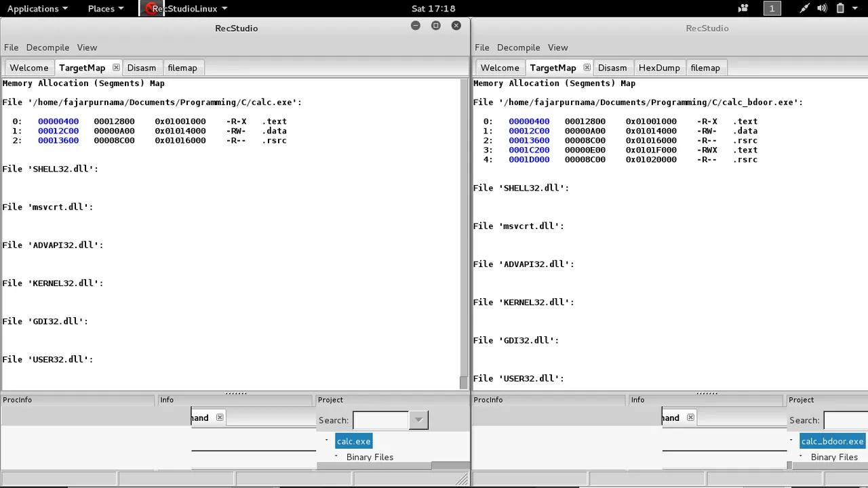Close the TargetMap tab in left window
Image resolution: width=868 pixels, height=488 pixels.
click(x=116, y=67)
